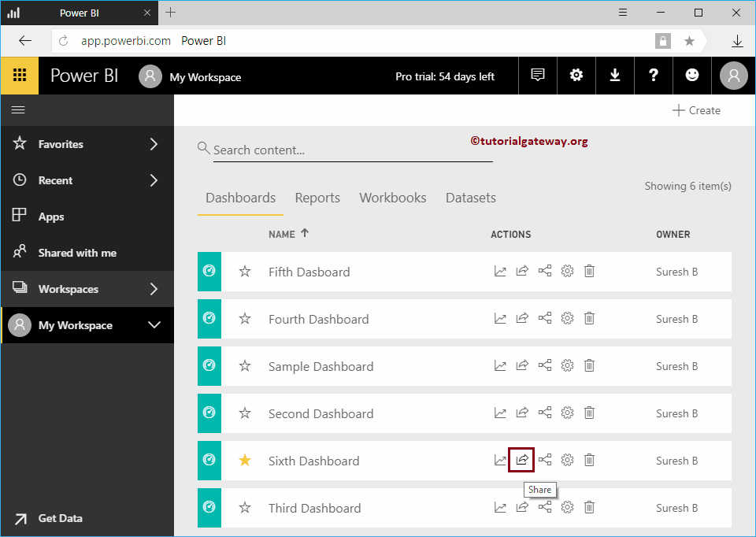Share the Sixth Dashboard
This screenshot has height=537, width=756.
(521, 459)
